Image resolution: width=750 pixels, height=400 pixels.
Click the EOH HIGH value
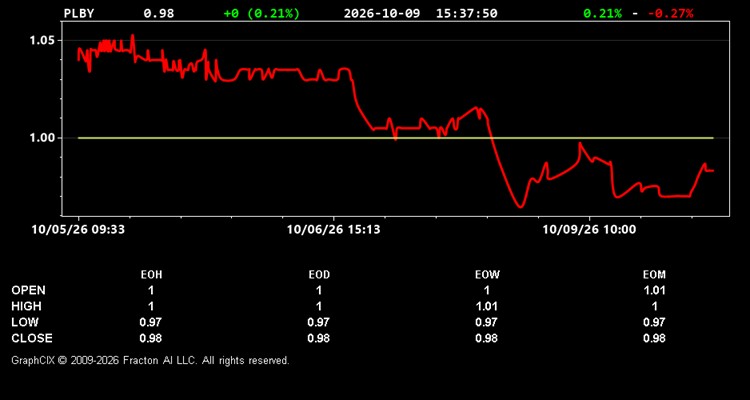point(151,306)
